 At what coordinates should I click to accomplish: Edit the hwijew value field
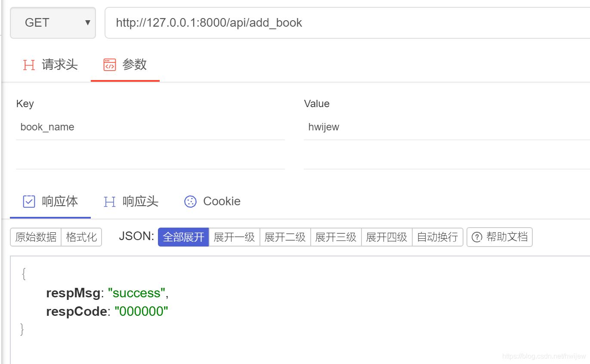446,127
